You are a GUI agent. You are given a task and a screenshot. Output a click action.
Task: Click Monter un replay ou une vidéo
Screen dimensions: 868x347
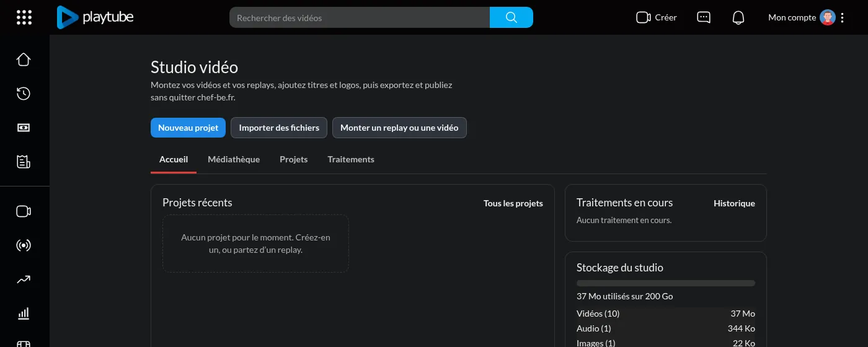coord(399,128)
